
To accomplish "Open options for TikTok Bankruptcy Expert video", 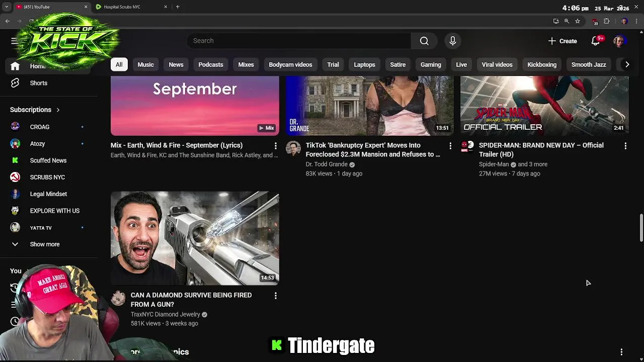I will point(450,145).
